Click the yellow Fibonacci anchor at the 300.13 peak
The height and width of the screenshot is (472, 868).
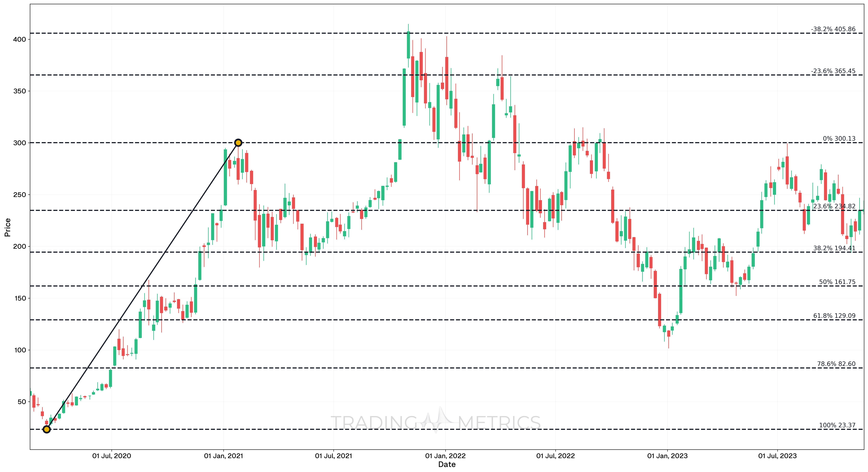(238, 143)
